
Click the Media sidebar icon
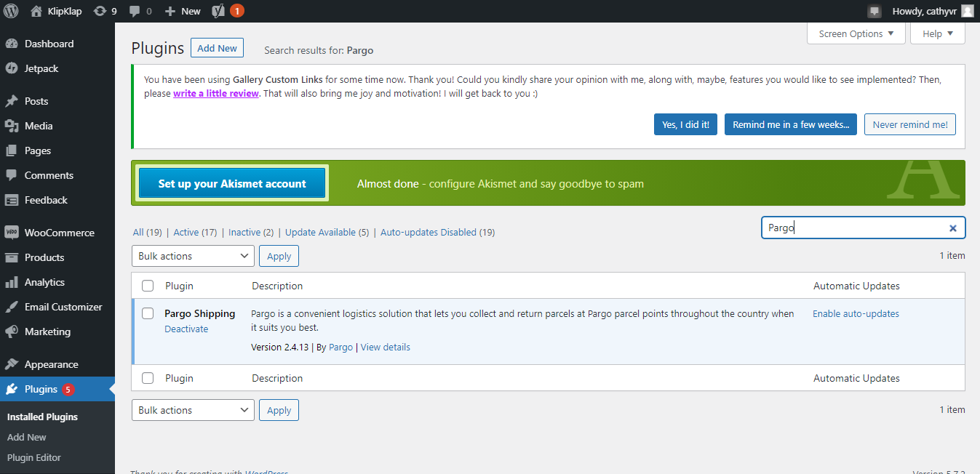coord(12,126)
